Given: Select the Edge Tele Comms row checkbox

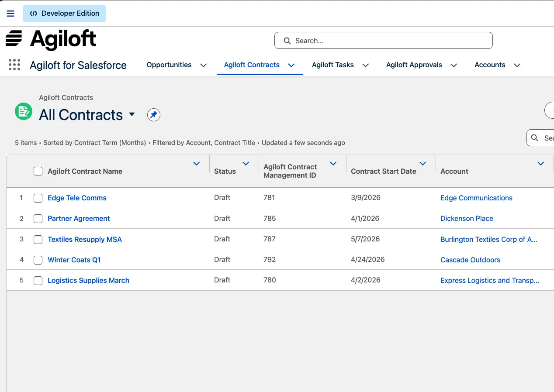Looking at the screenshot, I should 38,198.
